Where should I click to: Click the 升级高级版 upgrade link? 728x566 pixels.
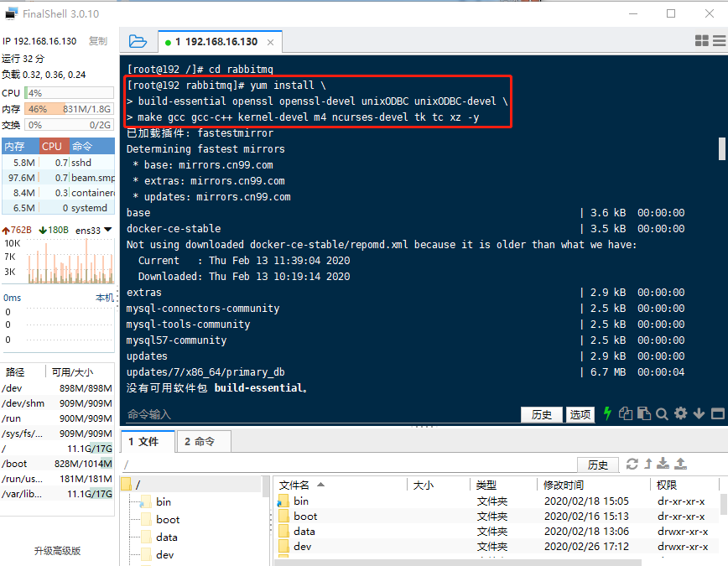coord(57,551)
